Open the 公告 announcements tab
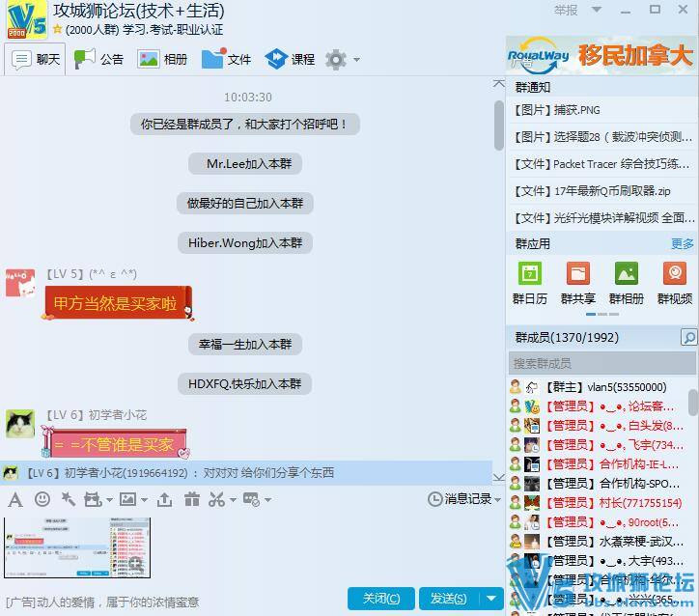Image resolution: width=699 pixels, height=616 pixels. pos(98,59)
